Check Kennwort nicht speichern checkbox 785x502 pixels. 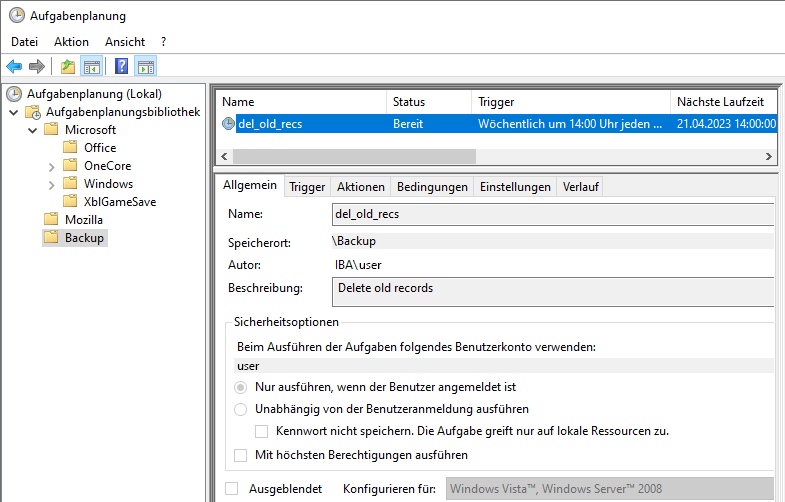point(261,431)
